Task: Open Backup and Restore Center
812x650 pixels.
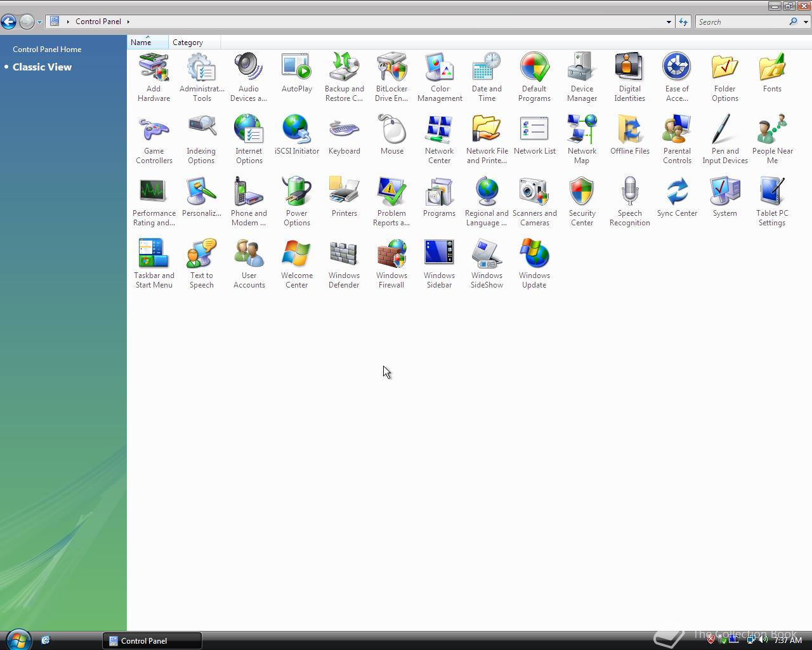Action: 344,77
